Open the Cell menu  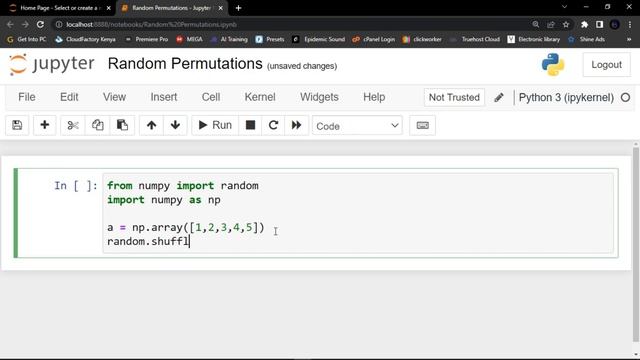click(211, 97)
